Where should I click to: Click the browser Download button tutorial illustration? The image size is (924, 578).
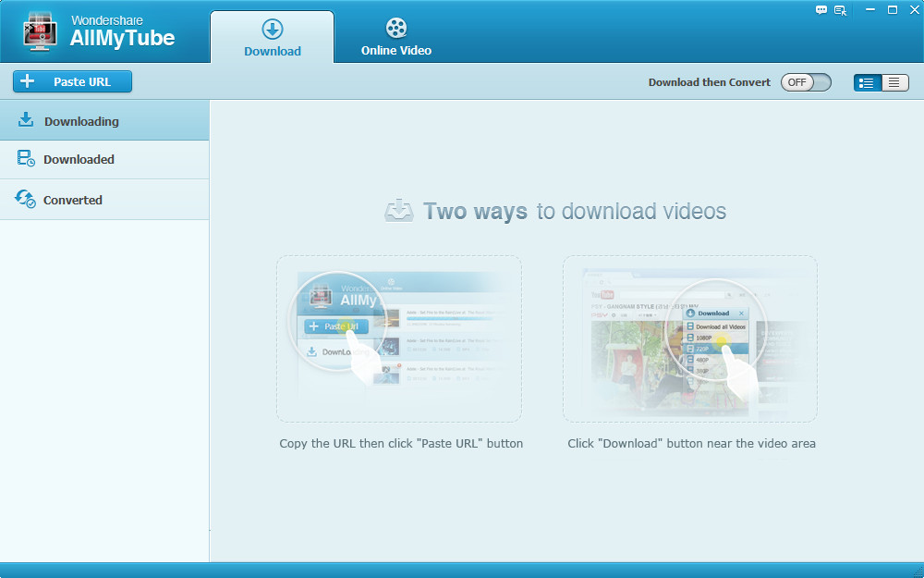[x=690, y=338]
